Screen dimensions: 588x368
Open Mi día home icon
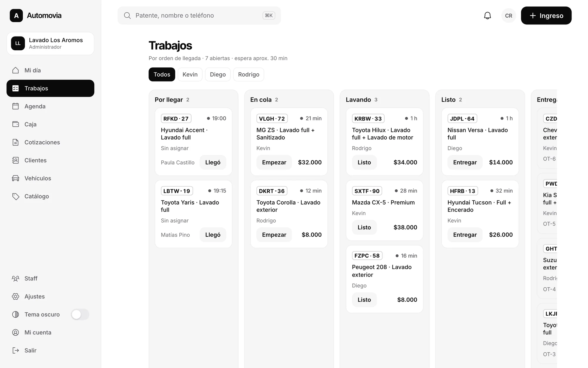click(x=16, y=70)
